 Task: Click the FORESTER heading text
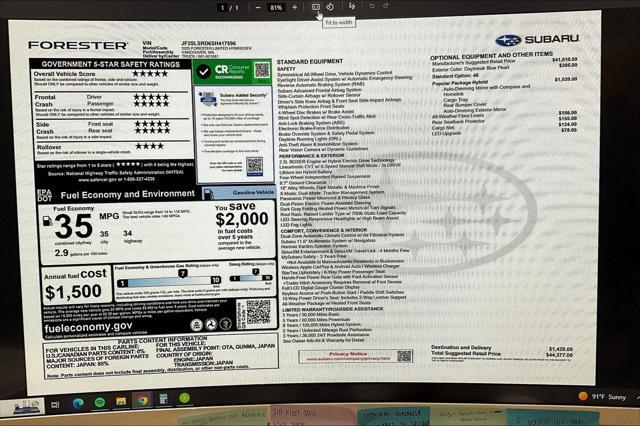click(x=78, y=45)
